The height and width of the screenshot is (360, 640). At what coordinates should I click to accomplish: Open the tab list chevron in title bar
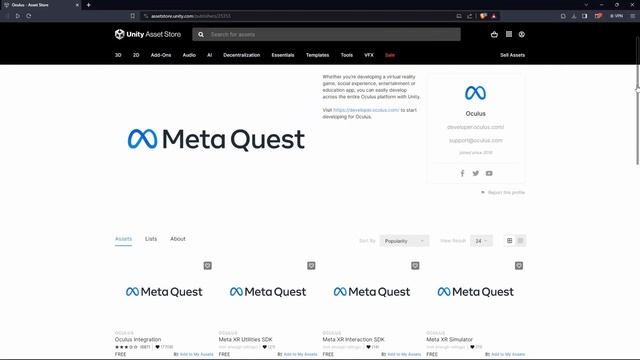(586, 5)
